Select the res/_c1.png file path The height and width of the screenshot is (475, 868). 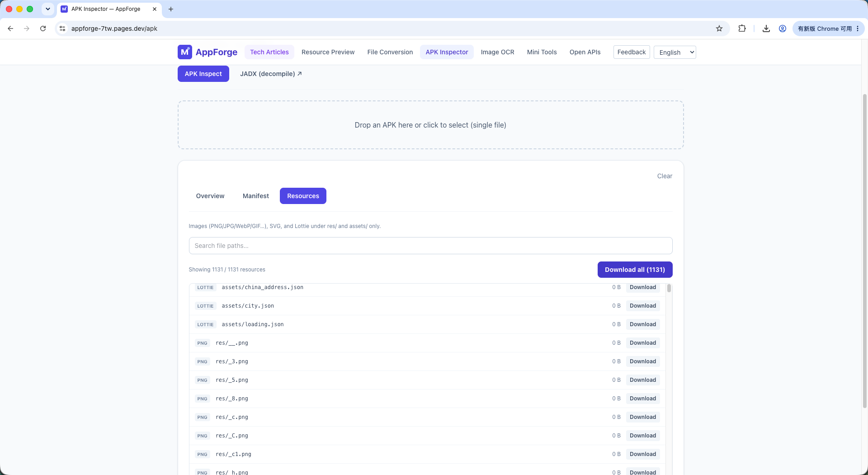[x=233, y=454]
